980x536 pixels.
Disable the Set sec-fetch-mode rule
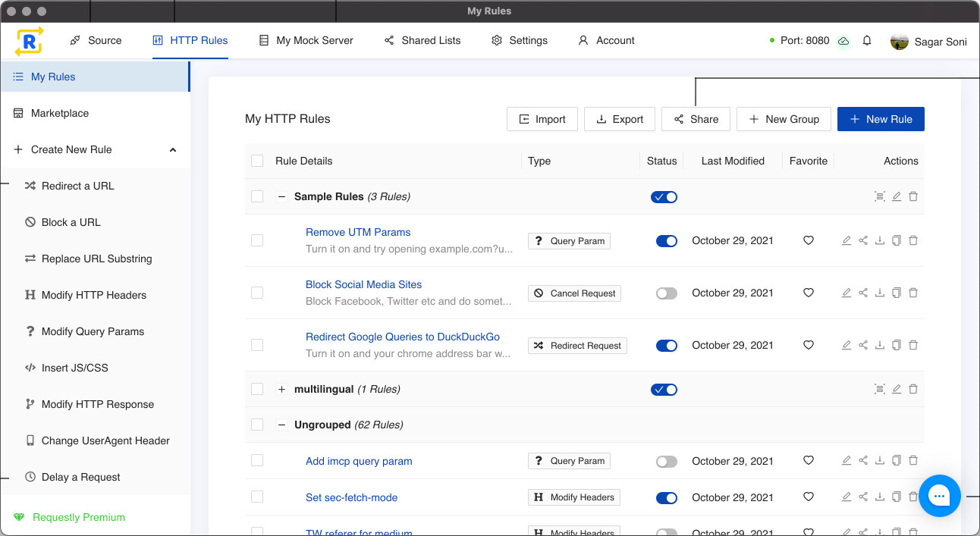pos(667,498)
